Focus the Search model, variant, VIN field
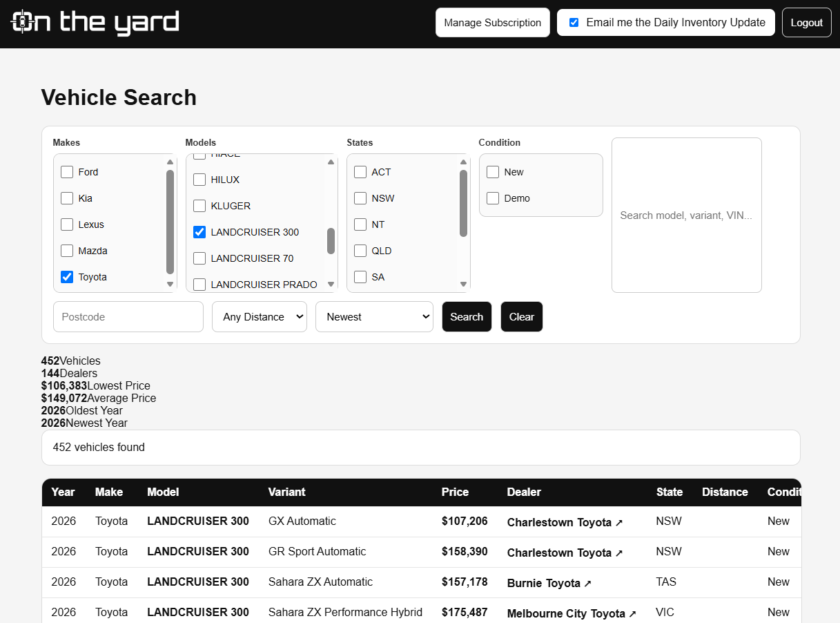 click(x=687, y=215)
